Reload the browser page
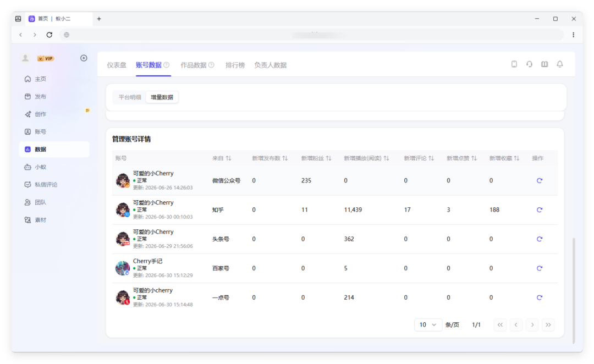This screenshot has width=594, height=364. click(x=50, y=35)
